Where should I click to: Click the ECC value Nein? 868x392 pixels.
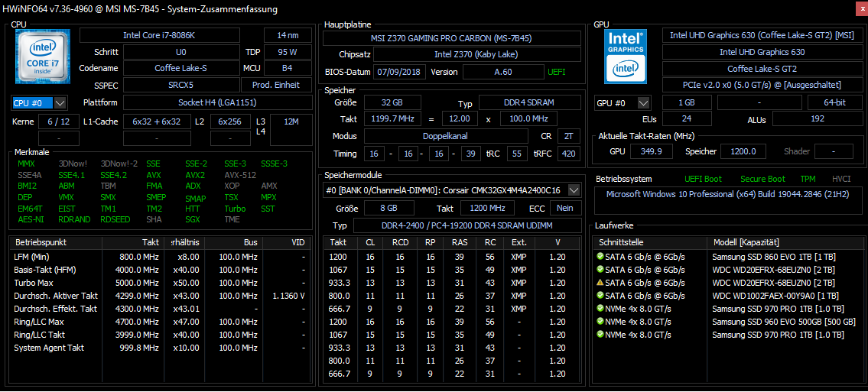pyautogui.click(x=566, y=208)
